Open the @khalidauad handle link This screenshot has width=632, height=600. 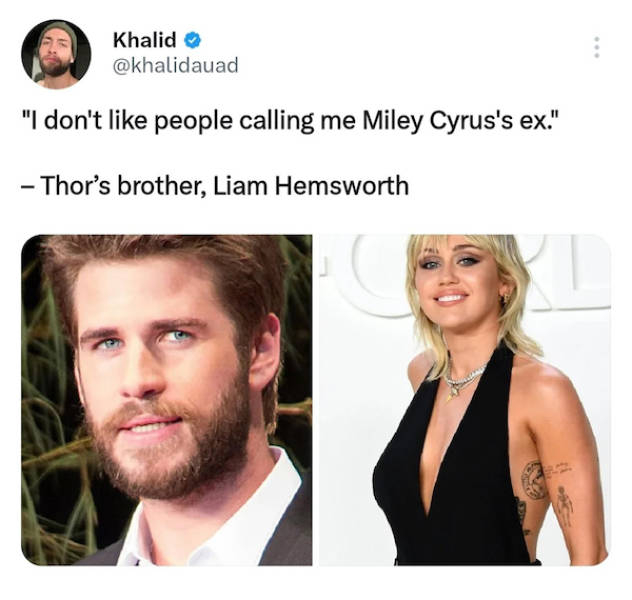[175, 66]
